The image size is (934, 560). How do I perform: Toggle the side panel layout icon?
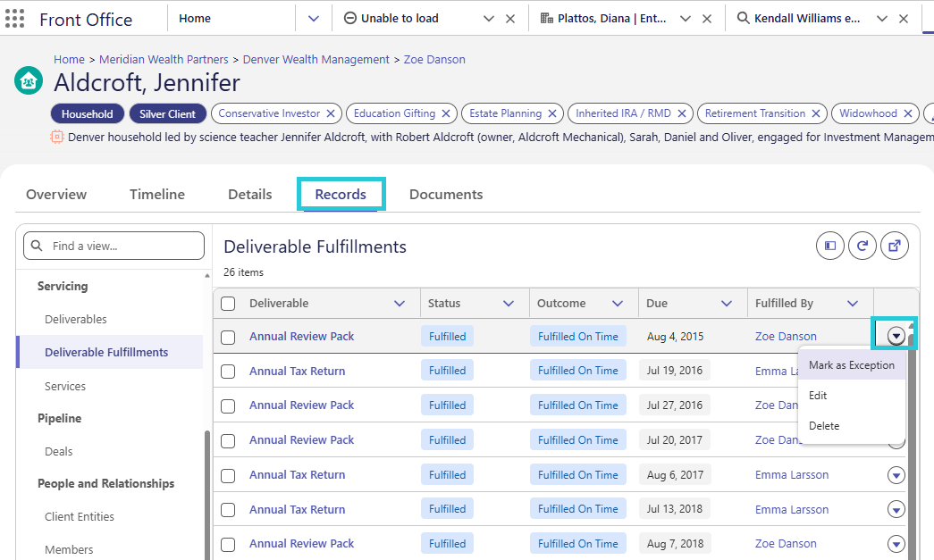click(x=829, y=246)
